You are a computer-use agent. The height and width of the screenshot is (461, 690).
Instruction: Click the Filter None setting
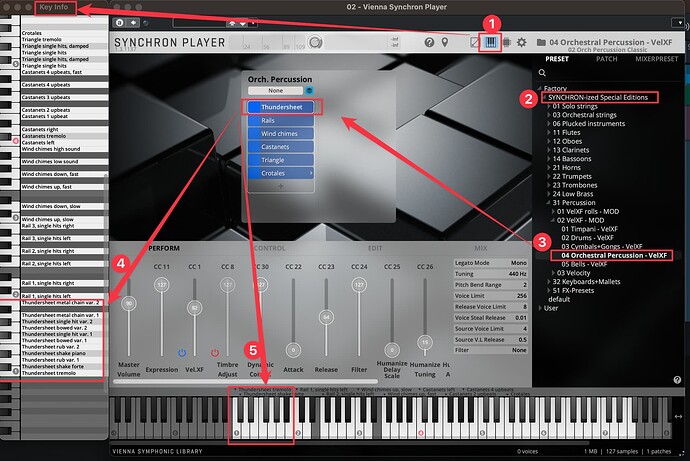pos(490,350)
